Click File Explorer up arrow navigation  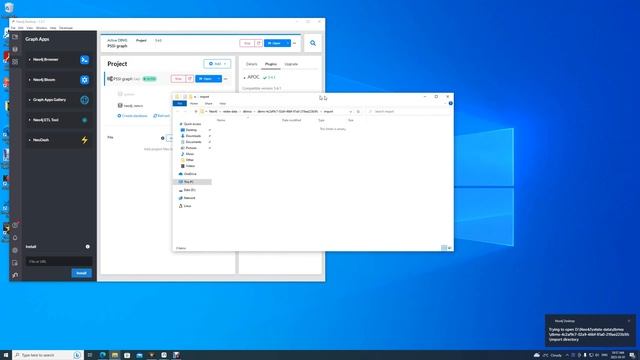pyautogui.click(x=196, y=111)
